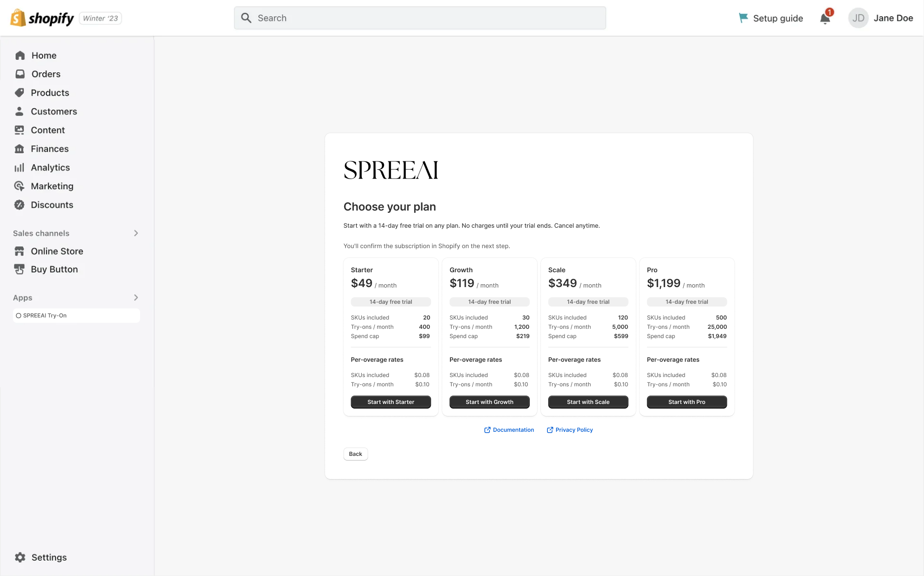The height and width of the screenshot is (576, 924).
Task: Click the Scale $349 price
Action: (563, 283)
